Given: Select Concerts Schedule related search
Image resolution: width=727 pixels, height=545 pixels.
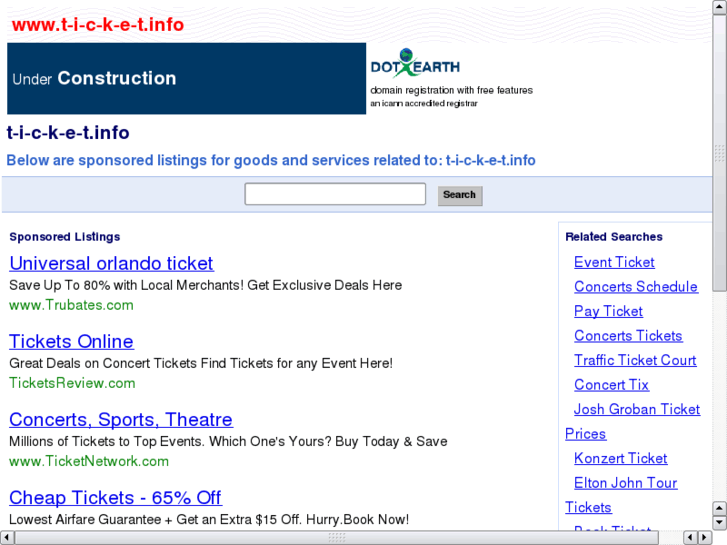Looking at the screenshot, I should pyautogui.click(x=636, y=287).
